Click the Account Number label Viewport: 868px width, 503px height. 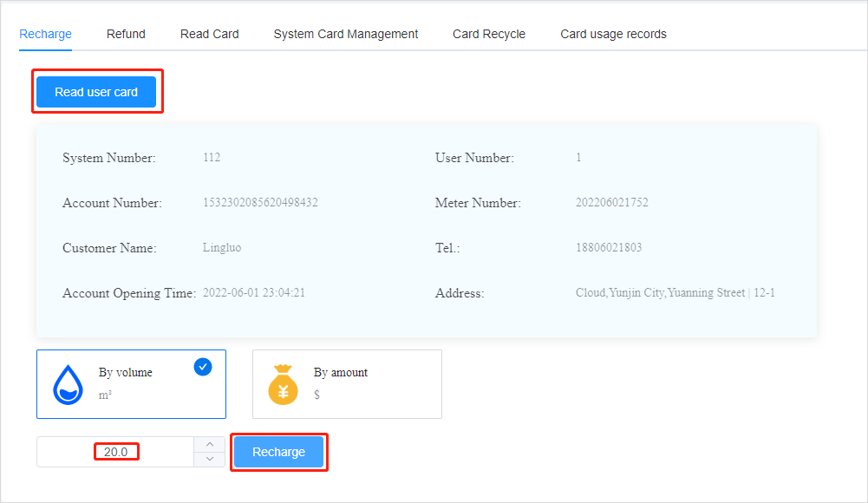pos(113,203)
